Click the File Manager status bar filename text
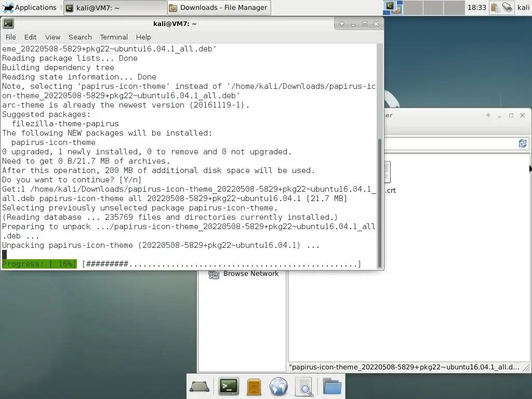 coord(404,367)
